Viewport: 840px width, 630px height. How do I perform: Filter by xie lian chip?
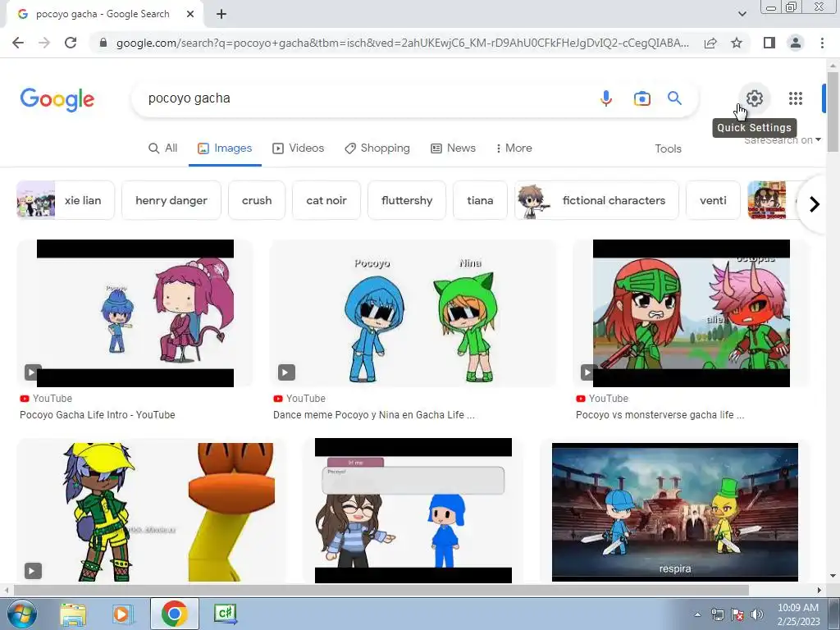(x=66, y=200)
